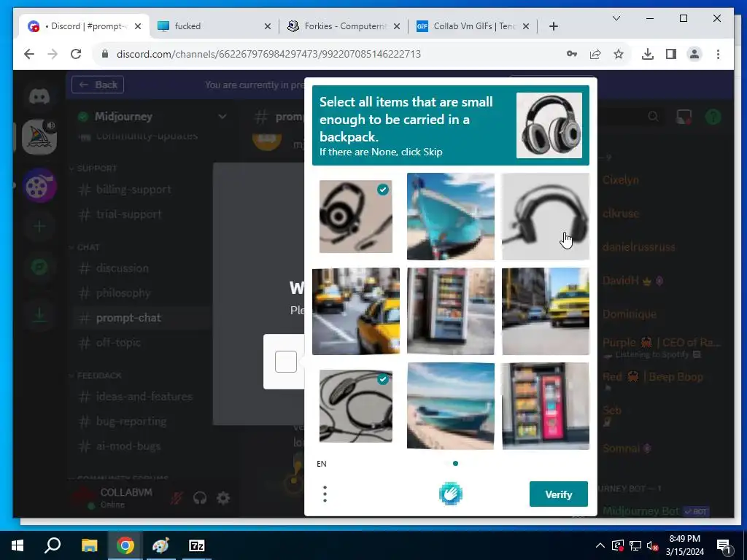View site security lock info
747x560 pixels.
click(105, 54)
